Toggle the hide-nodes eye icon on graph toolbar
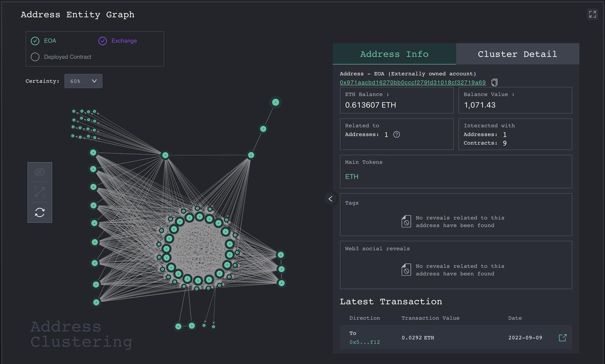605x364 pixels. pyautogui.click(x=40, y=172)
